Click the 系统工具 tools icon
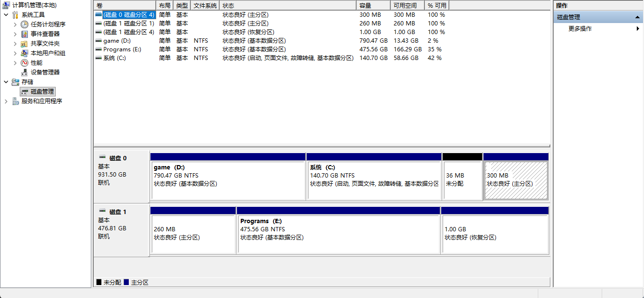Screen dimensions: 644x298 (15, 15)
